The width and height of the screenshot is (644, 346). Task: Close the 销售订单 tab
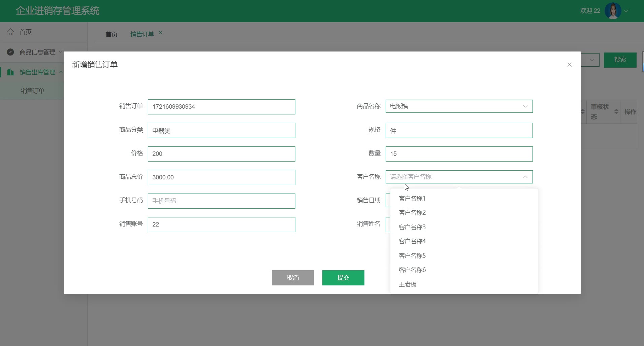click(x=161, y=33)
